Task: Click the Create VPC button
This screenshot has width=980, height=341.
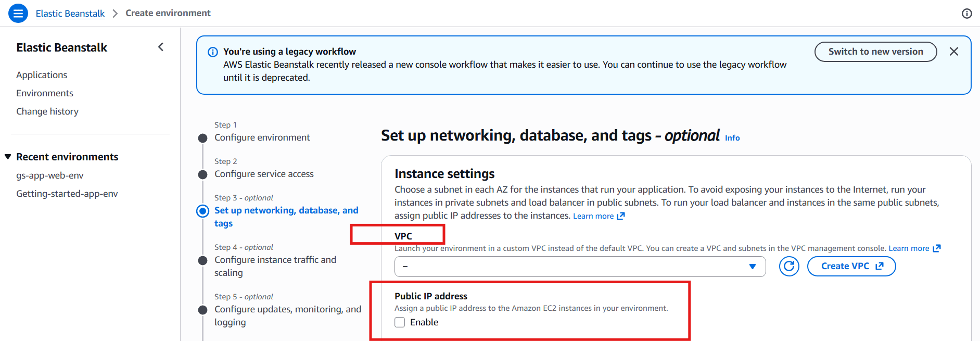Action: tap(851, 267)
